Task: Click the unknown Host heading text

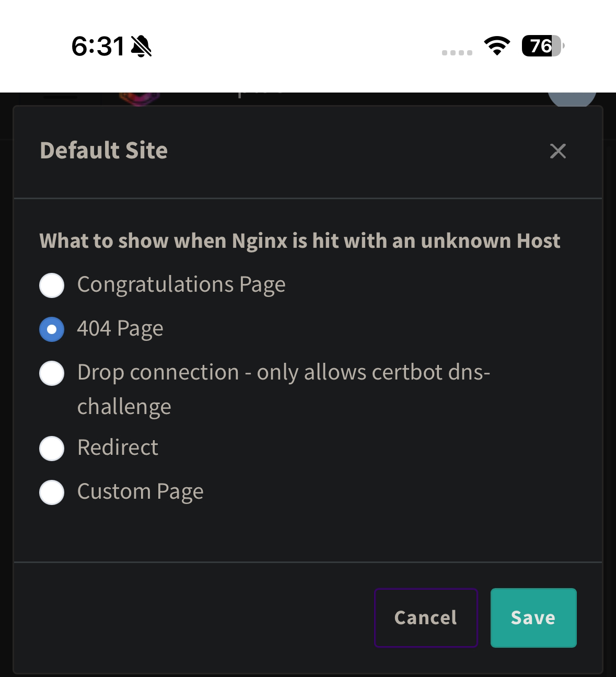Action: [299, 241]
